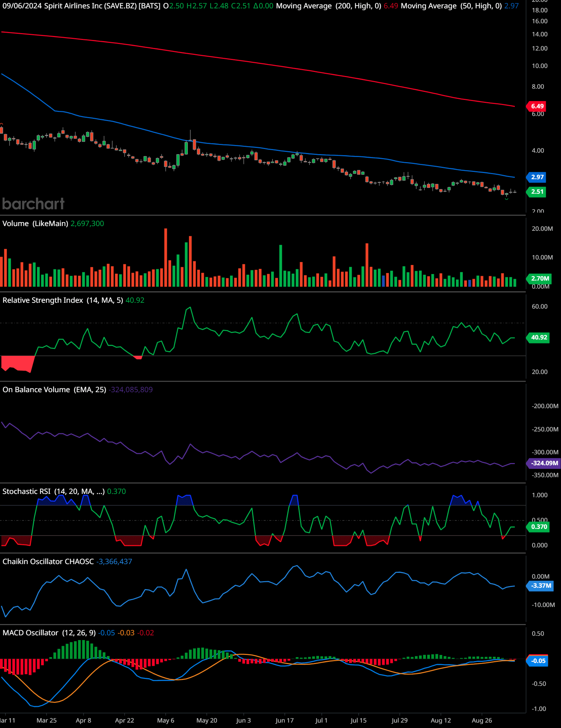Click the orange -0.03 MACD signal value
The width and height of the screenshot is (561, 728).
[126, 633]
